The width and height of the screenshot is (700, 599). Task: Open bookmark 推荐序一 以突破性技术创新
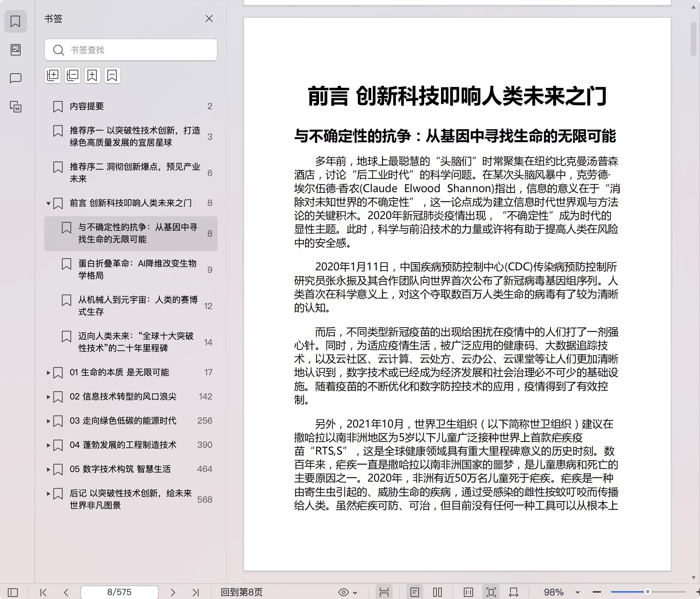131,137
